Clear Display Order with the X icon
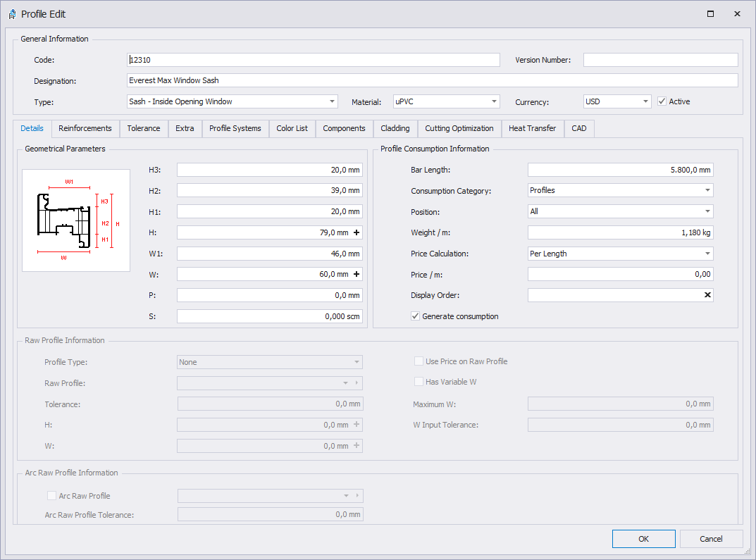756x560 pixels. point(707,295)
